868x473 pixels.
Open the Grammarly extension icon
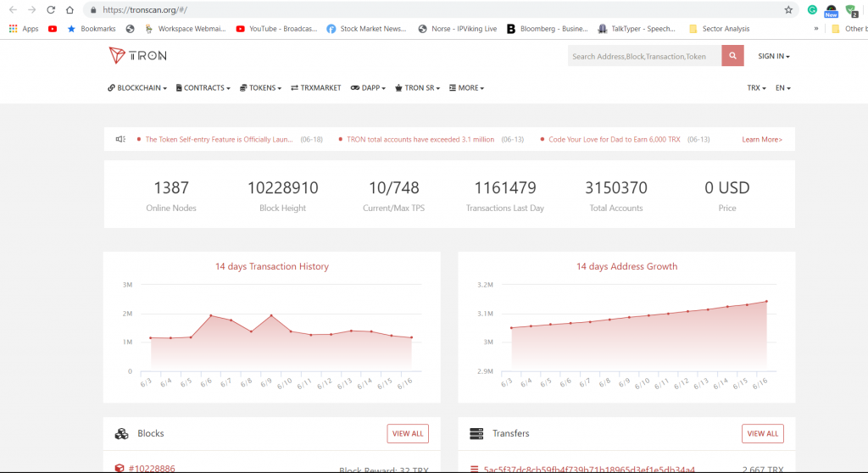click(812, 10)
